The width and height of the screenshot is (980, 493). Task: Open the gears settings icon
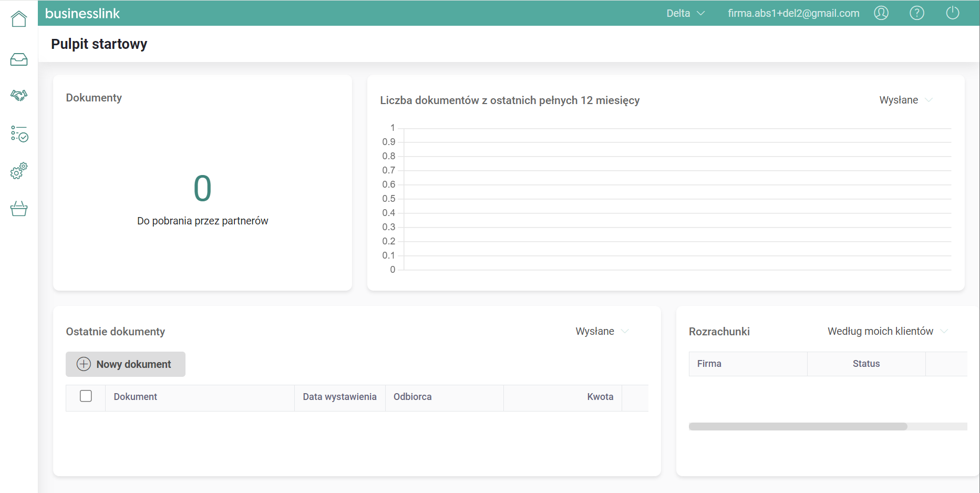[19, 171]
